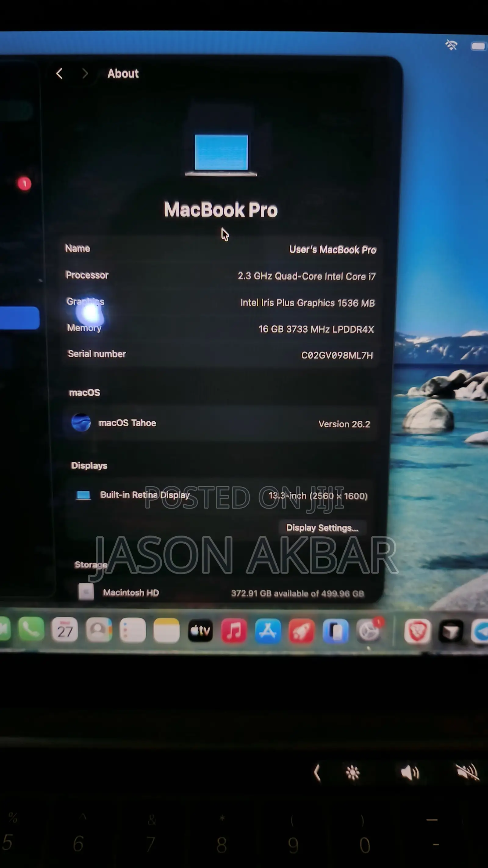
Task: Click the "macOS Tahoe" label
Action: [x=127, y=423]
